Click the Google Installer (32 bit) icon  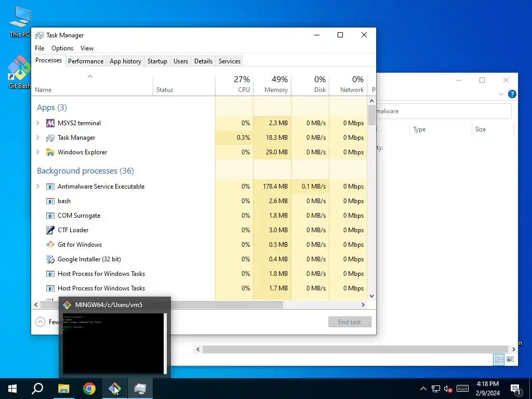pyautogui.click(x=50, y=259)
